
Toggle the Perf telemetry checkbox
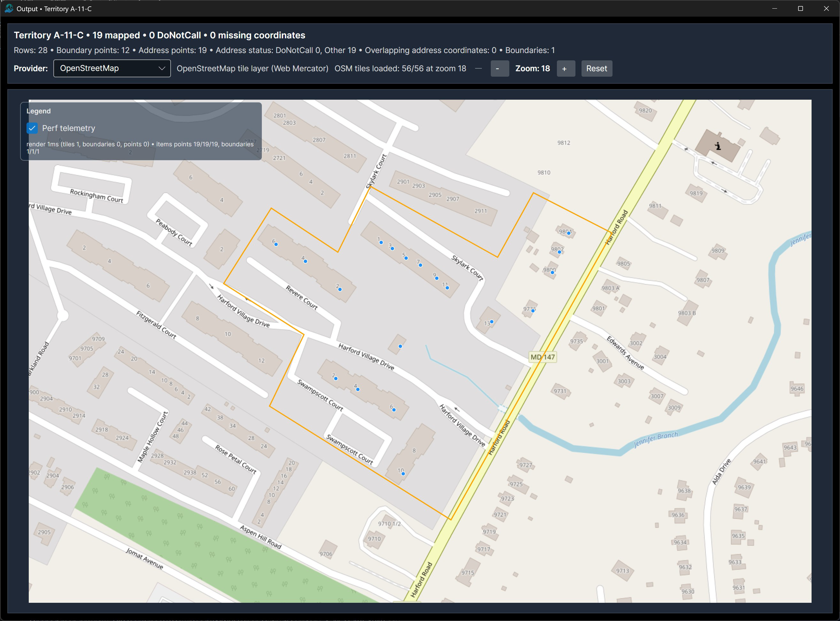click(32, 128)
